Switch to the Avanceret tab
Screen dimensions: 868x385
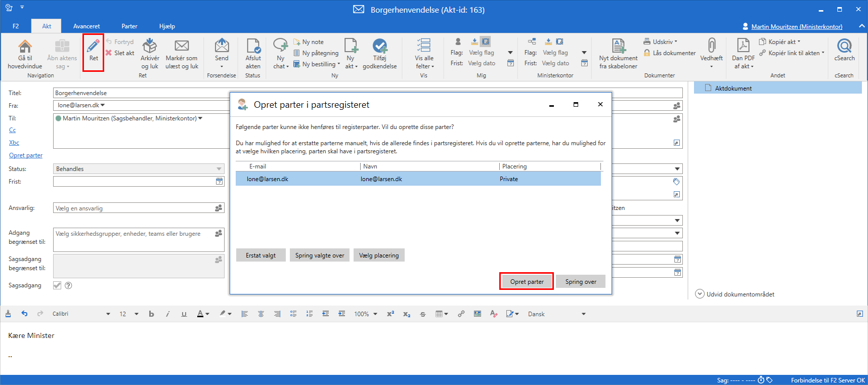pyautogui.click(x=86, y=26)
